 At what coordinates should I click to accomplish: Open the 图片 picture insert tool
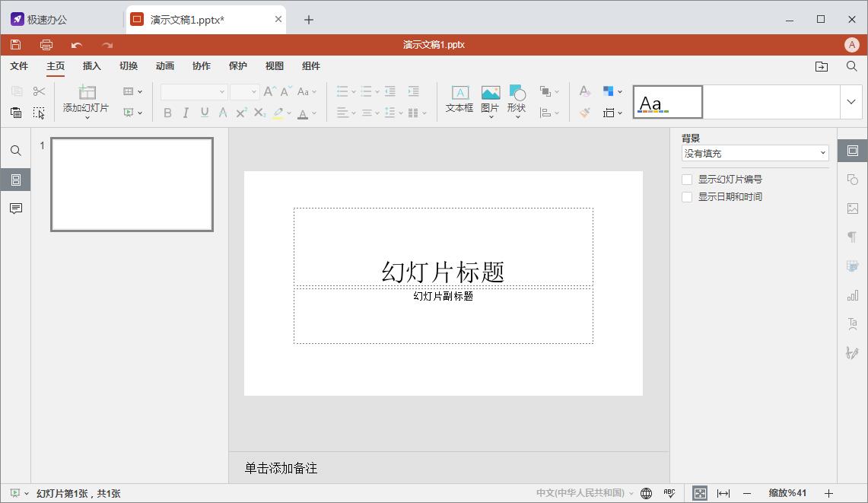[x=490, y=100]
